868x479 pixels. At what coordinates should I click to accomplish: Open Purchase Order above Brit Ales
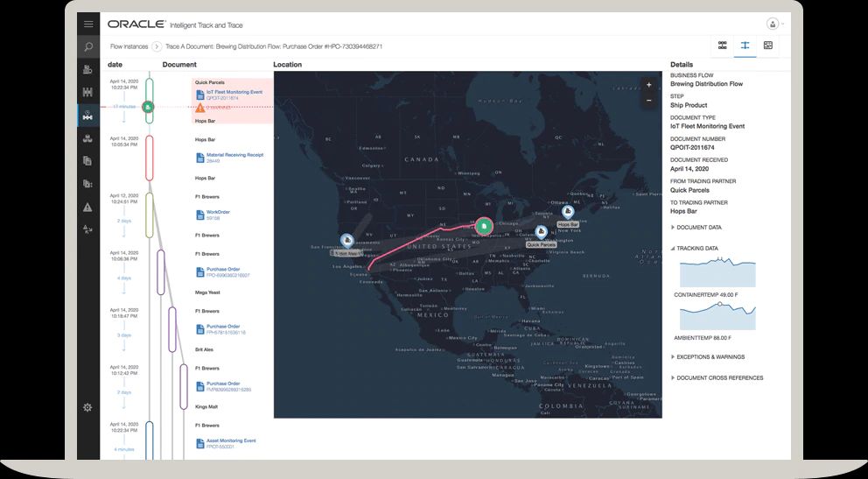pos(223,327)
